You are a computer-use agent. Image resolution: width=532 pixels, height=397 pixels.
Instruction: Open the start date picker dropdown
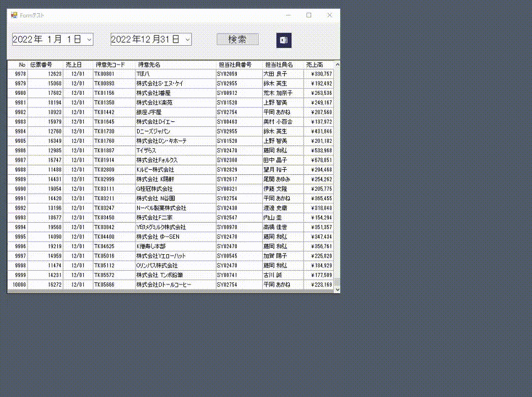(x=88, y=39)
